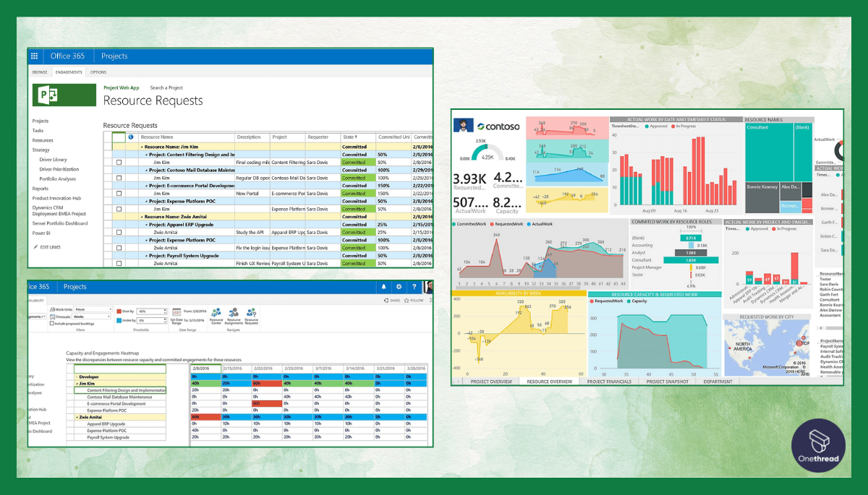Adjust the Over by threshold value stepper
Viewport: 868px width, 495px height.
click(164, 310)
